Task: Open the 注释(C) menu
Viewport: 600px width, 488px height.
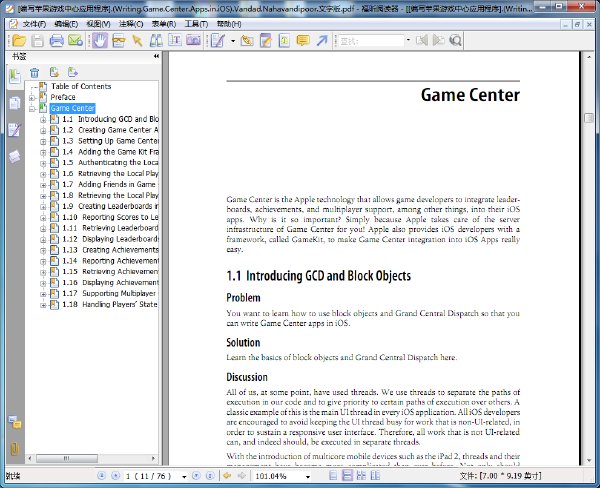Action: click(x=131, y=24)
